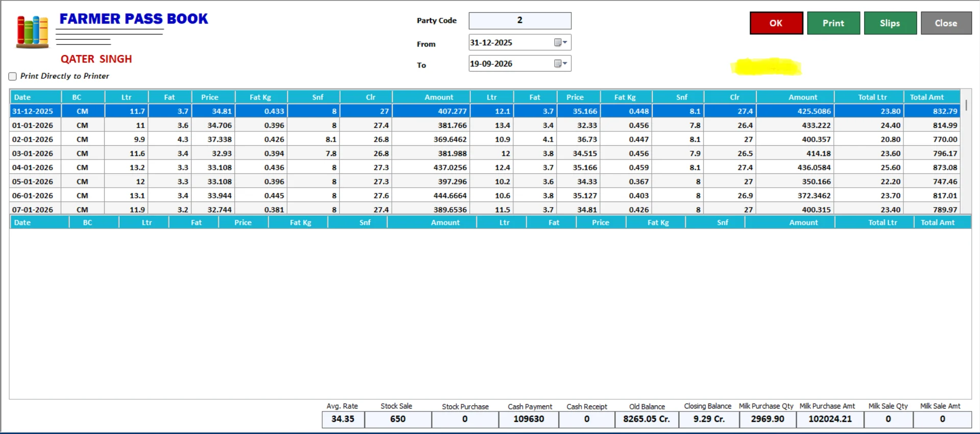The image size is (980, 434).
Task: Click the Milk Sale Amt value field
Action: pyautogui.click(x=942, y=419)
